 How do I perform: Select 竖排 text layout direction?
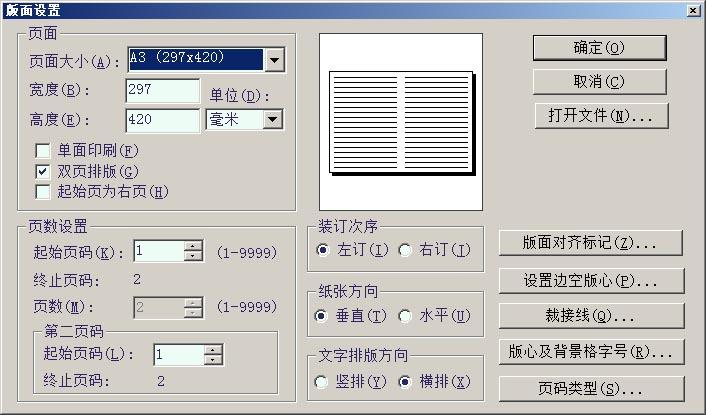pyautogui.click(x=321, y=382)
